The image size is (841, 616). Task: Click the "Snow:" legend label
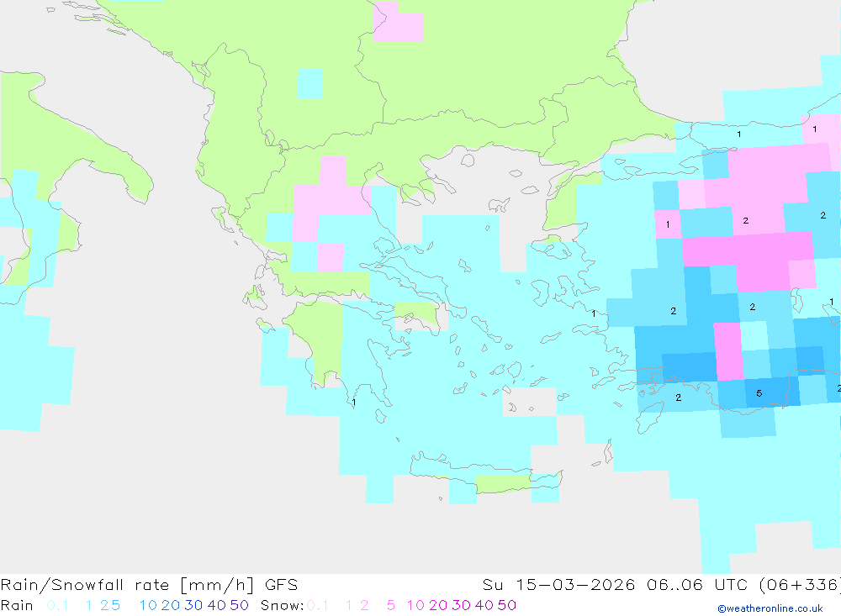(282, 605)
